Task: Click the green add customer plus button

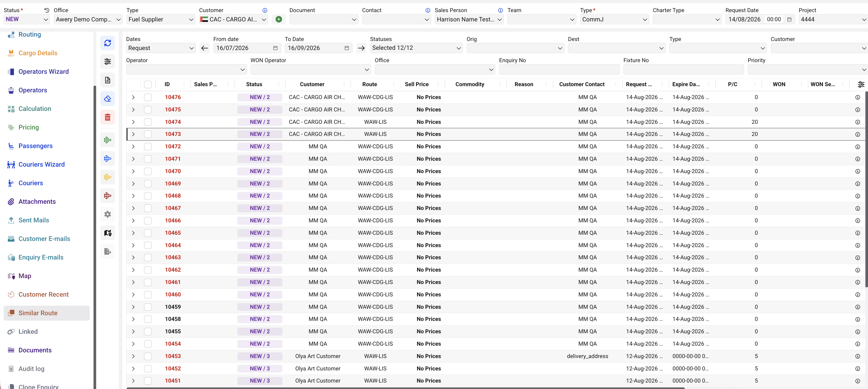Action: (x=279, y=19)
